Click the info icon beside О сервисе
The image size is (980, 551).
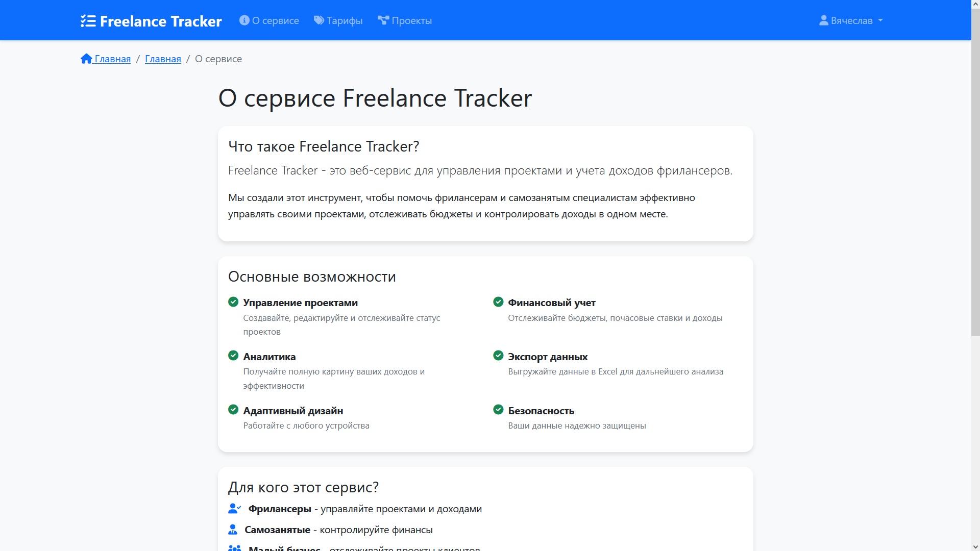(x=244, y=20)
